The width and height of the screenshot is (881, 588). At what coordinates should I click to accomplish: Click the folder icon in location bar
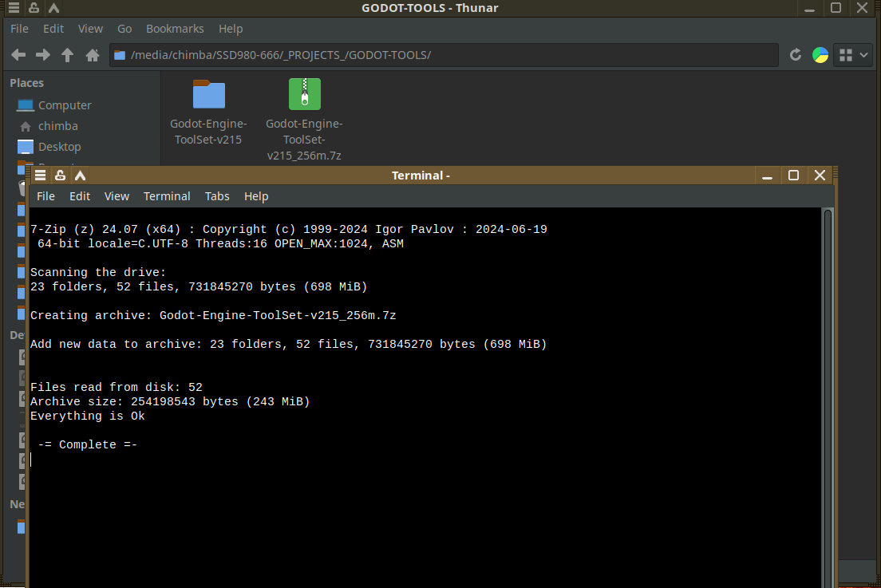[x=120, y=55]
